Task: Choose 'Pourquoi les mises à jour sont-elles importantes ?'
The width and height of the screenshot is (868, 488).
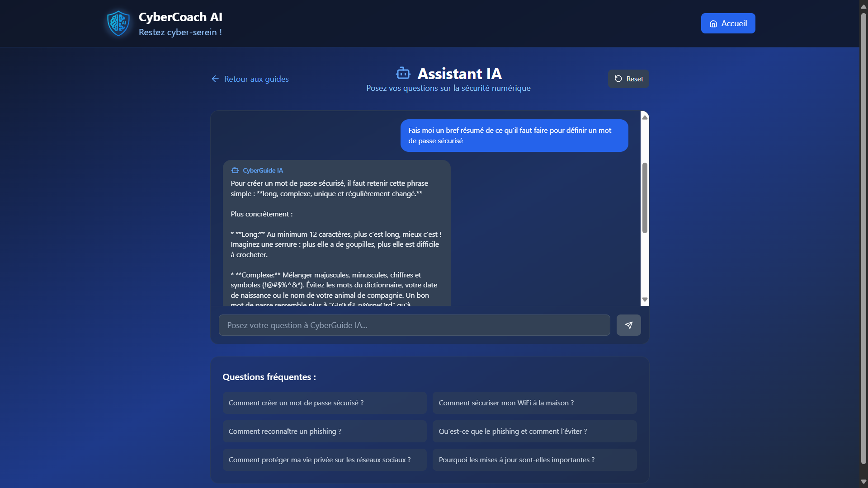Action: point(534,460)
